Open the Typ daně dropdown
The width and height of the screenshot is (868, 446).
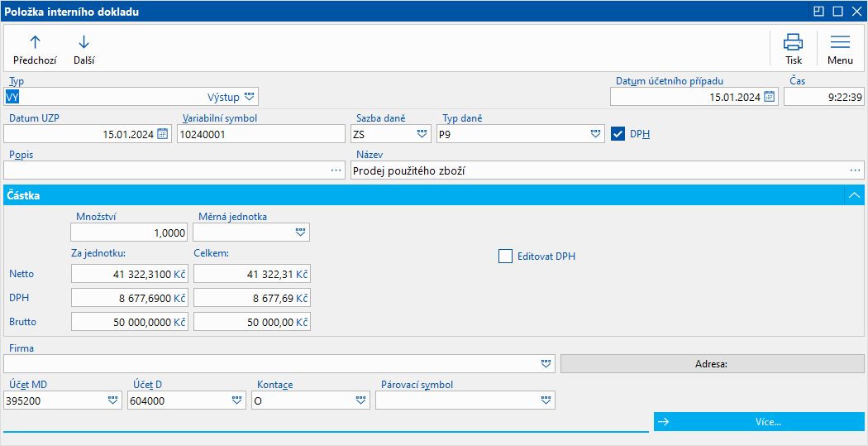click(596, 133)
